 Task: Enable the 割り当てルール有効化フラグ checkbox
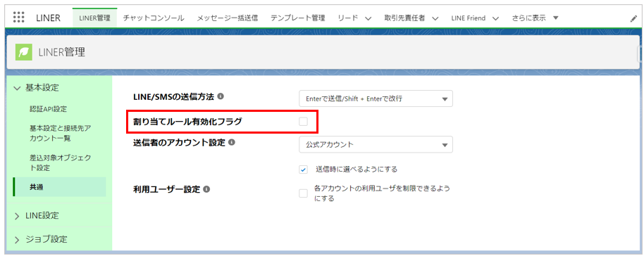coord(303,121)
